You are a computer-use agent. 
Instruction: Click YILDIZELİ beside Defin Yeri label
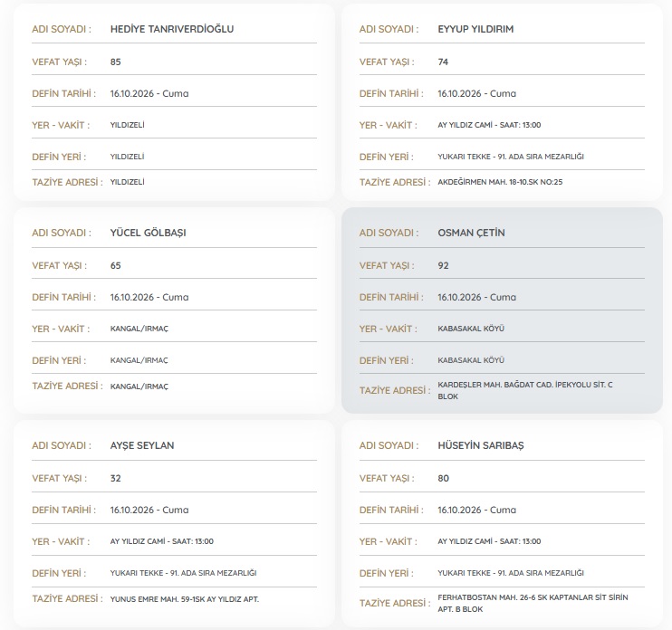point(128,157)
